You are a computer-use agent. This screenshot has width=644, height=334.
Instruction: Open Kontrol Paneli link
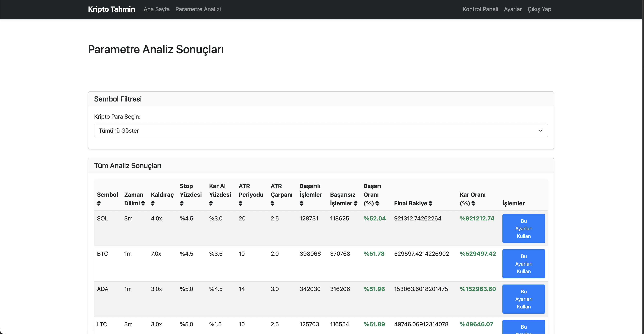480,9
